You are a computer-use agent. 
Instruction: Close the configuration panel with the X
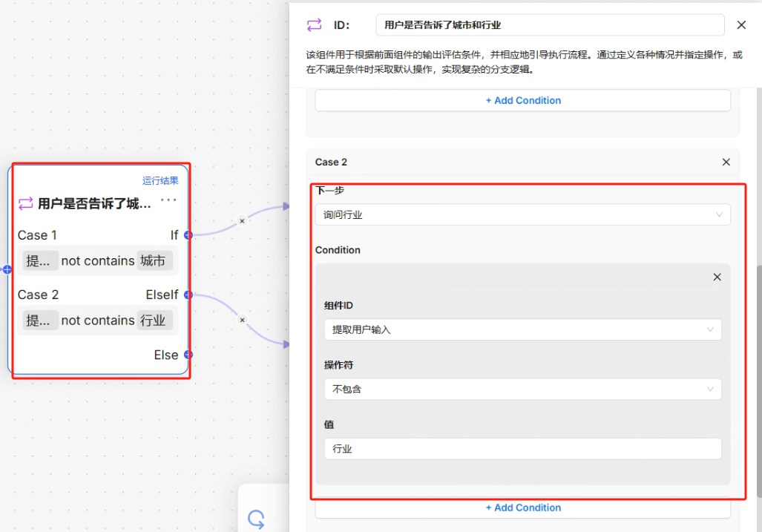click(x=741, y=25)
